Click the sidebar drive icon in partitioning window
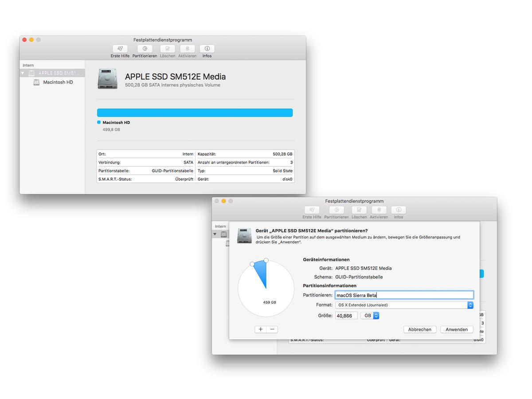This screenshot has height=399, width=532. click(x=224, y=234)
